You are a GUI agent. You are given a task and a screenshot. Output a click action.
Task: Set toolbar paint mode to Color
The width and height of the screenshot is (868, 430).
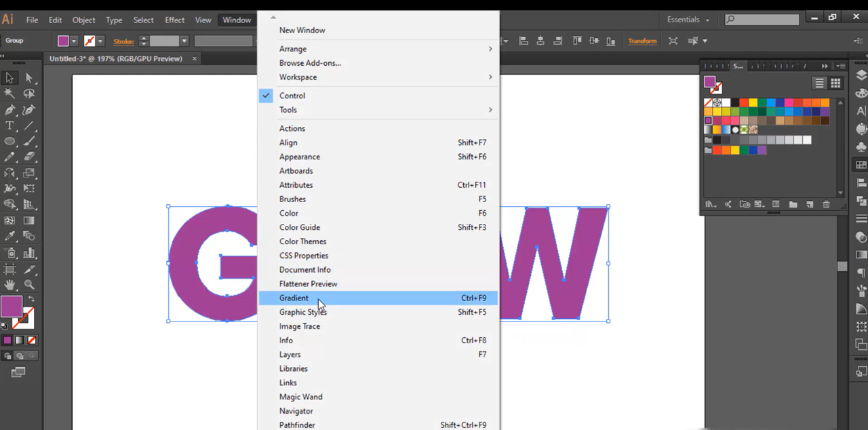click(7, 340)
